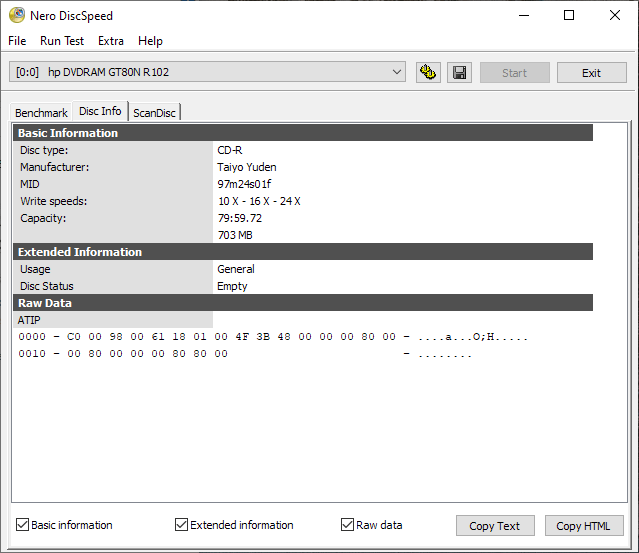Click the Start button
The width and height of the screenshot is (639, 553).
[515, 73]
